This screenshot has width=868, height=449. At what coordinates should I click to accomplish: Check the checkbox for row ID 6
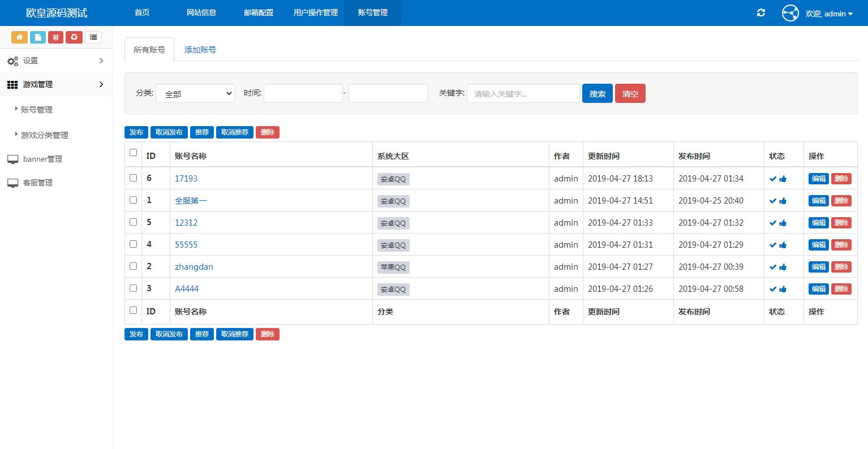coord(134,178)
